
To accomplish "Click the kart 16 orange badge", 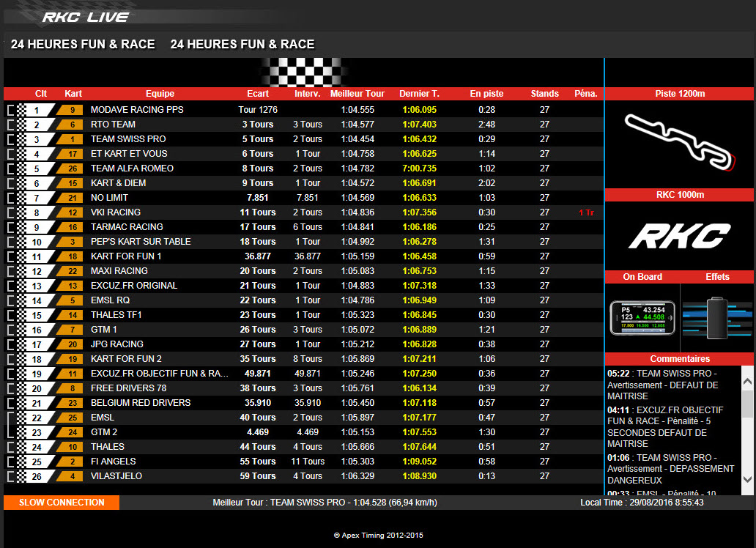I will coord(70,227).
